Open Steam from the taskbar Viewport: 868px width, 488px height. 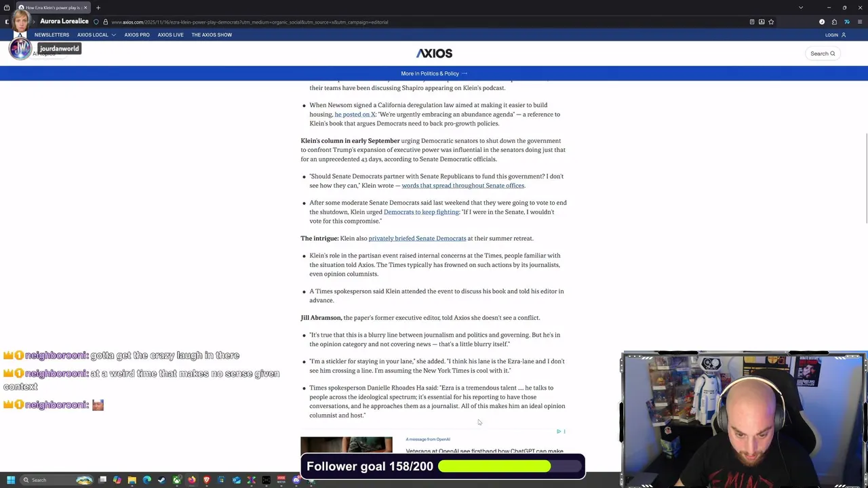tap(162, 480)
